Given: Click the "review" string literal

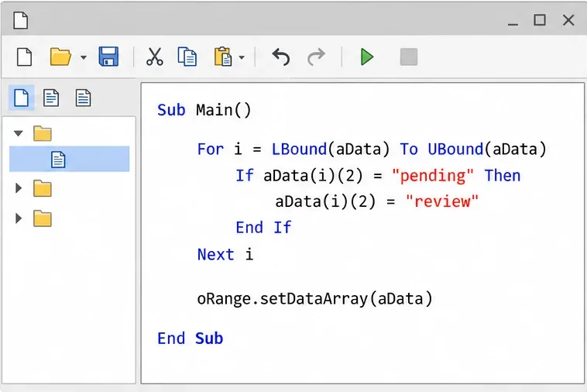Looking at the screenshot, I should click(x=442, y=201).
